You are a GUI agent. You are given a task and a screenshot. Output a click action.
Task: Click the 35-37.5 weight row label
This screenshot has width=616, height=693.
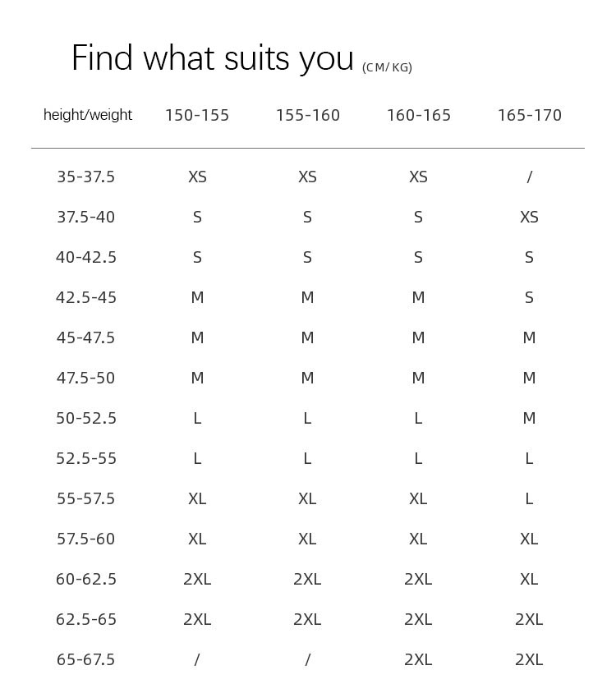[86, 177]
